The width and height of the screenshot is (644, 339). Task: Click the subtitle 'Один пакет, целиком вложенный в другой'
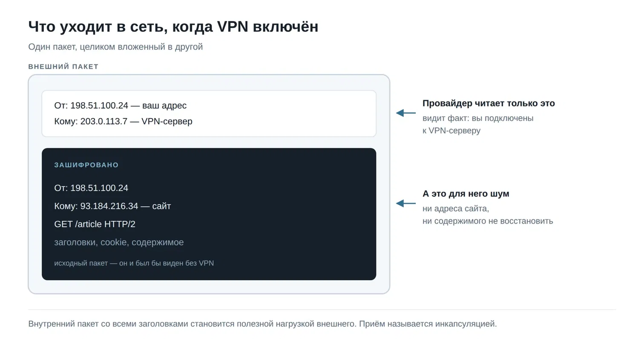(115, 47)
